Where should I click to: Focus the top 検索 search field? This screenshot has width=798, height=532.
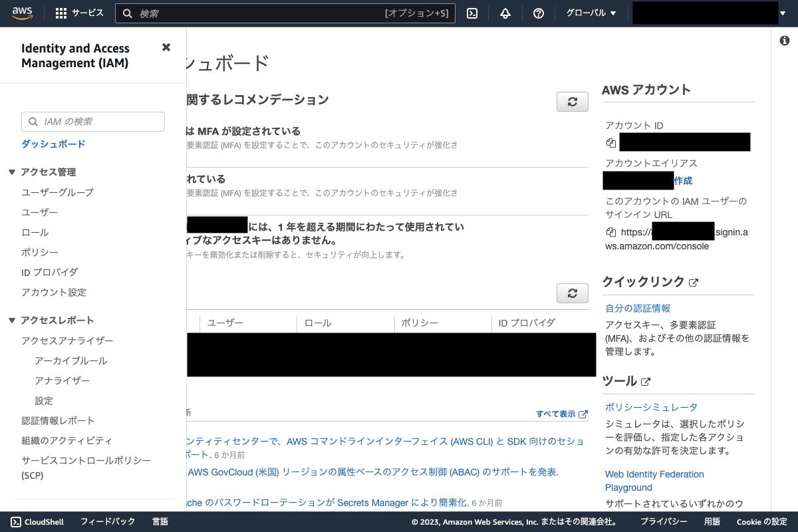(x=285, y=13)
